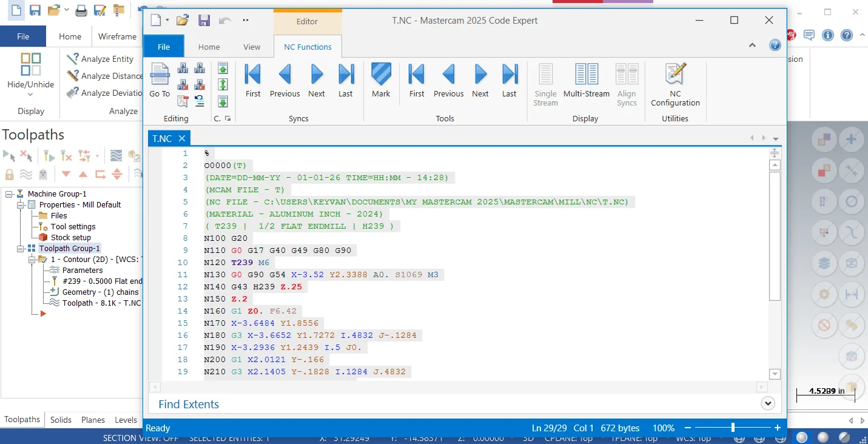
Task: Click zoom out minus button in status bar
Action: point(687,428)
